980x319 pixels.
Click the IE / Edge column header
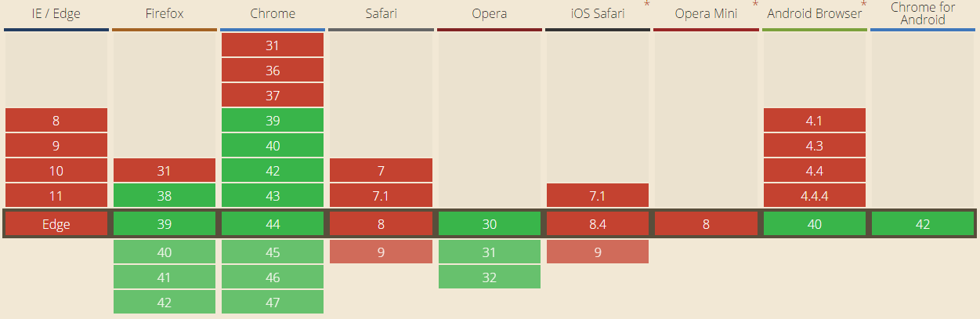[x=56, y=13]
